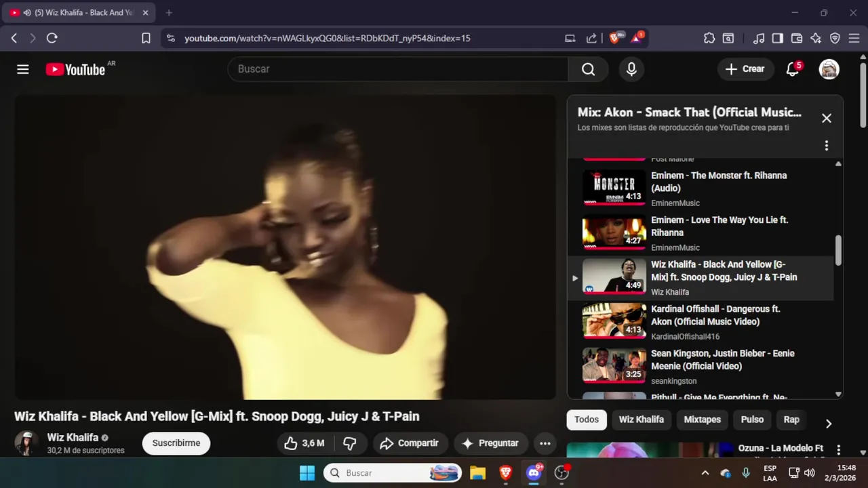The height and width of the screenshot is (488, 868).
Task: Reload the page in browser toolbar
Action: pyautogui.click(x=52, y=39)
